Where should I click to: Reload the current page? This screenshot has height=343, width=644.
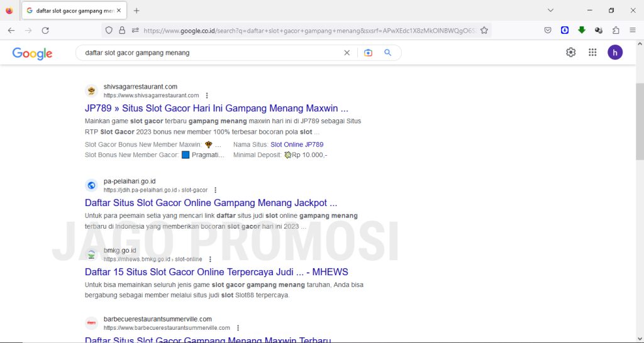[45, 30]
